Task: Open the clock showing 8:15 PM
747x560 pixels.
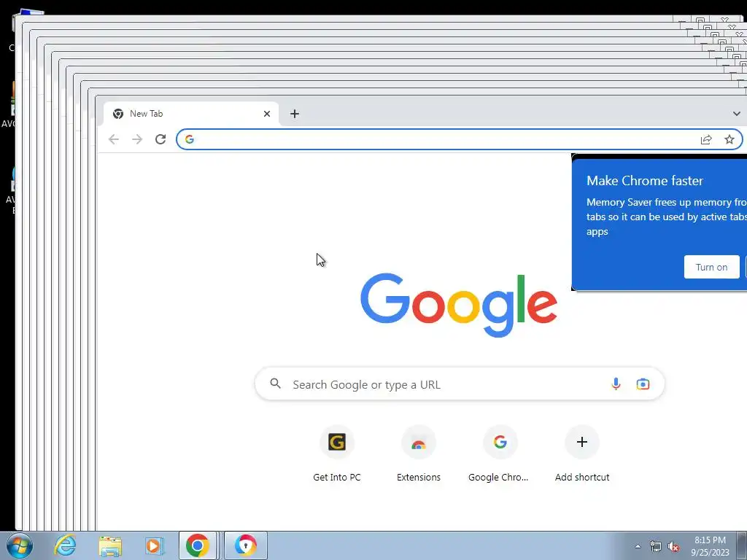Action: tap(710, 545)
